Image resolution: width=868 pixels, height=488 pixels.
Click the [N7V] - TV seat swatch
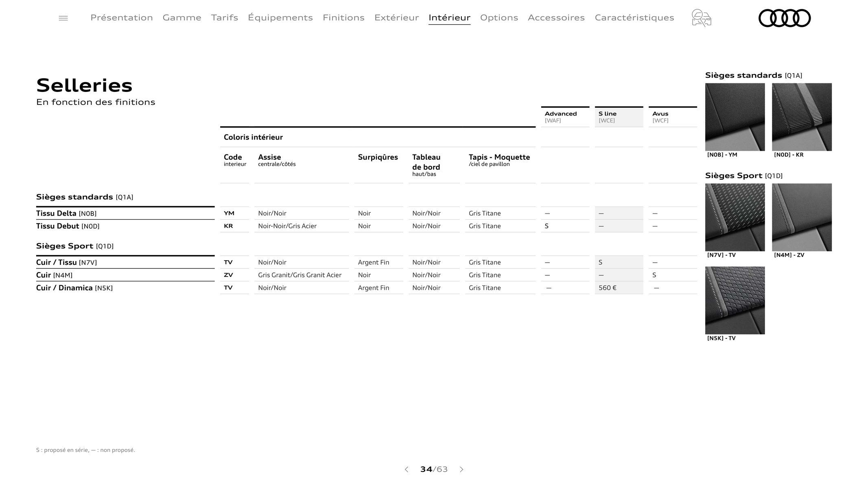point(735,217)
